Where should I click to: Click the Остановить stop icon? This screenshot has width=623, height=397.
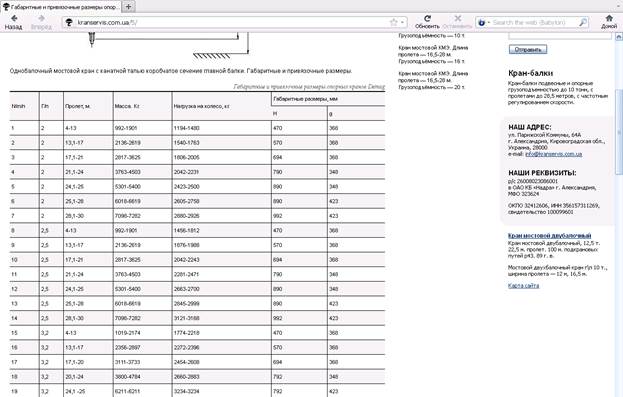tap(457, 22)
